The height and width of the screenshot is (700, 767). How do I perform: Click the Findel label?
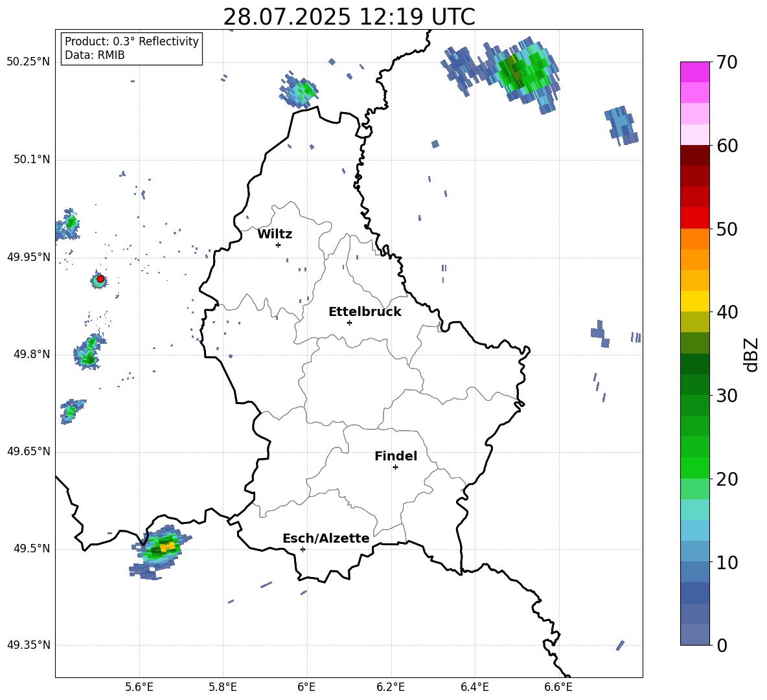[x=396, y=456]
